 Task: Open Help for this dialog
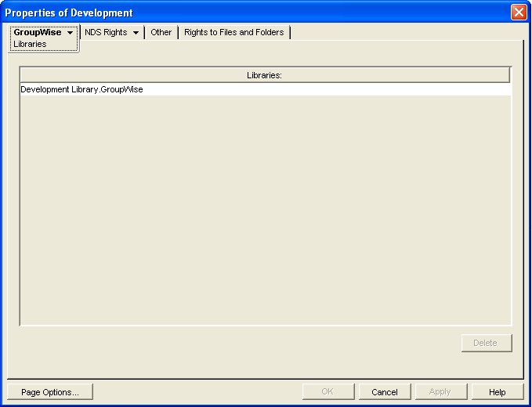pyautogui.click(x=498, y=392)
